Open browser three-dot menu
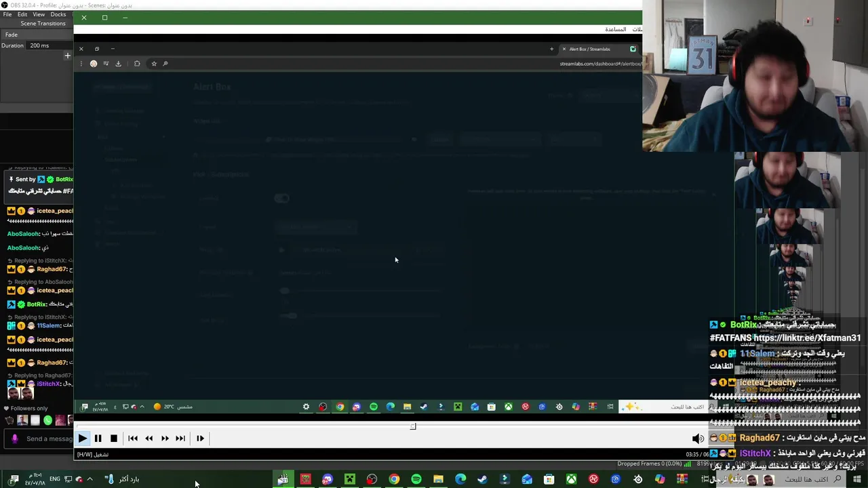868x488 pixels. [x=81, y=64]
